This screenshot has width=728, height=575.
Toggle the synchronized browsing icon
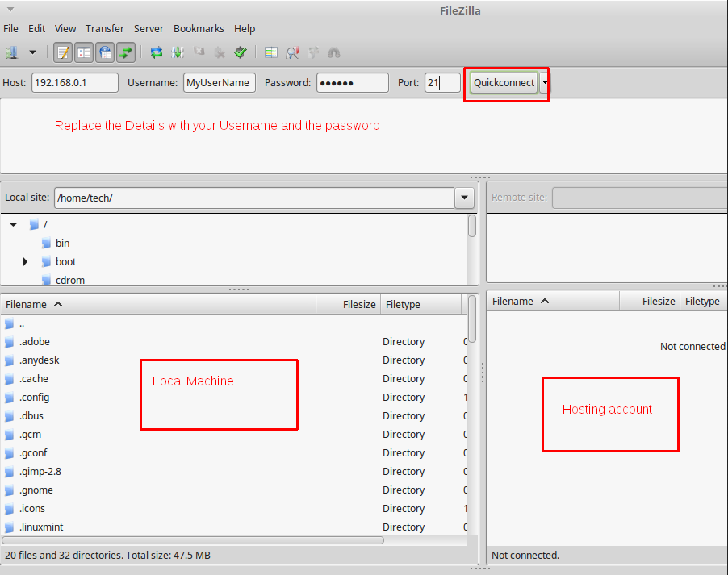coord(313,52)
